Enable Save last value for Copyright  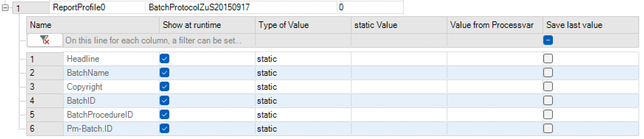pyautogui.click(x=548, y=86)
